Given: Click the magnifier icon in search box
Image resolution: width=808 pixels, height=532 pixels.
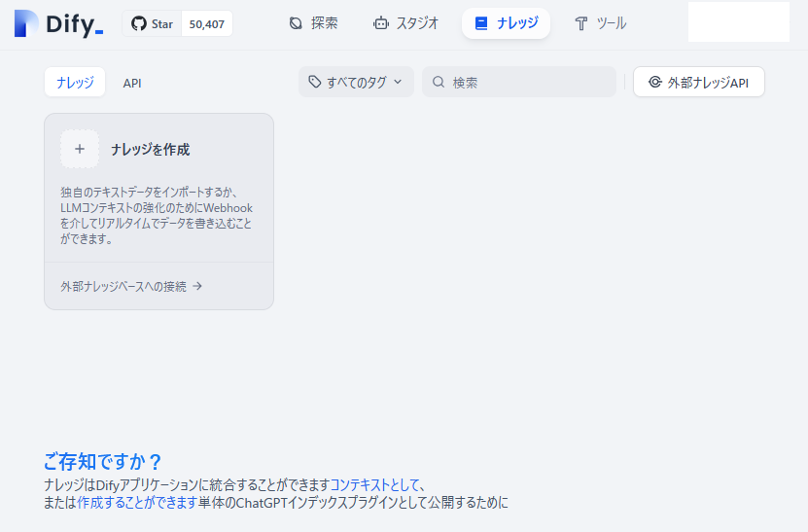Looking at the screenshot, I should click(439, 82).
